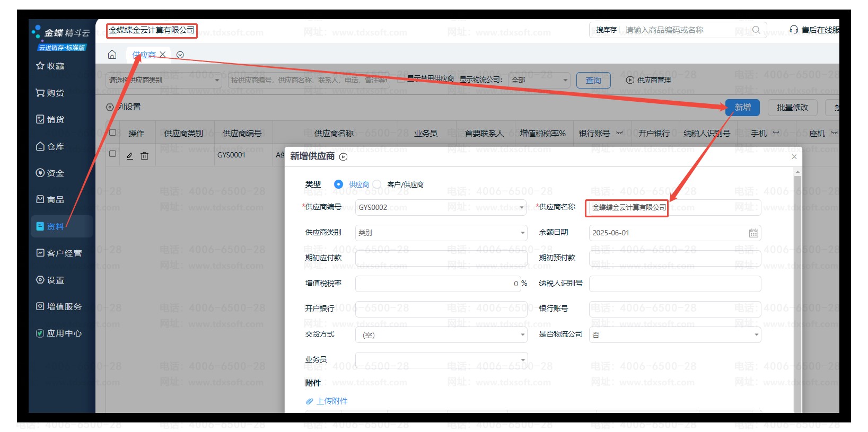Tick the checkbox for row GYS0001
868x432 pixels.
coord(112,154)
